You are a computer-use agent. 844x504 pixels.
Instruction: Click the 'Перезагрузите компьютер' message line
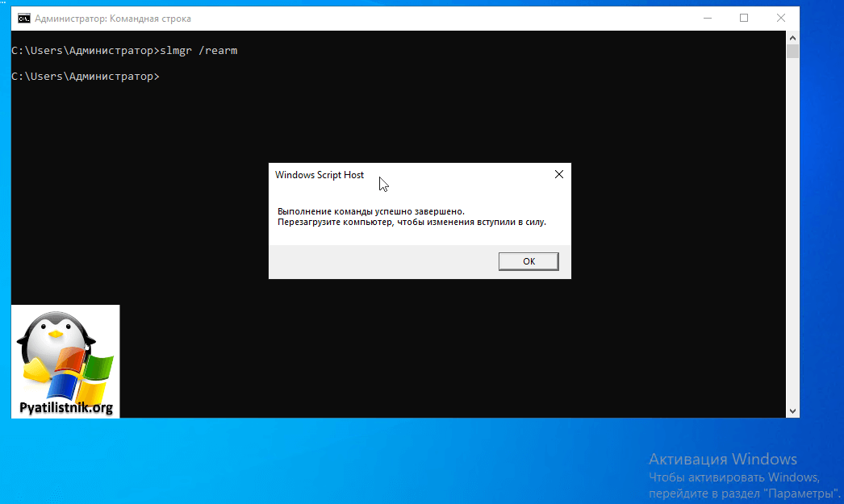412,222
